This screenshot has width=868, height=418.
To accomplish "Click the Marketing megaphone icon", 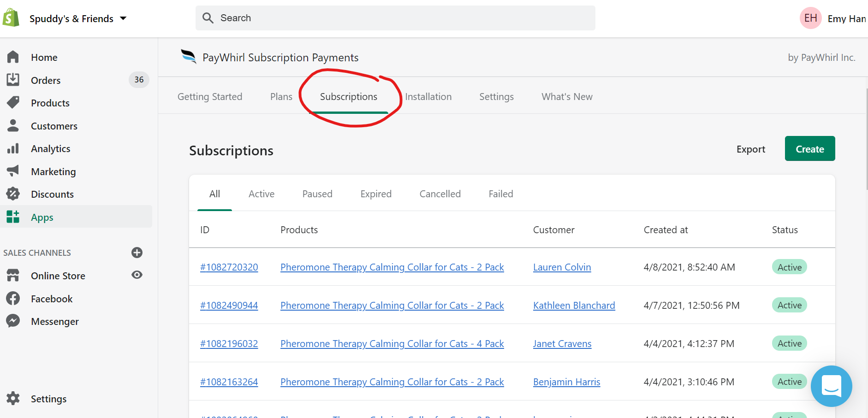I will (x=13, y=171).
